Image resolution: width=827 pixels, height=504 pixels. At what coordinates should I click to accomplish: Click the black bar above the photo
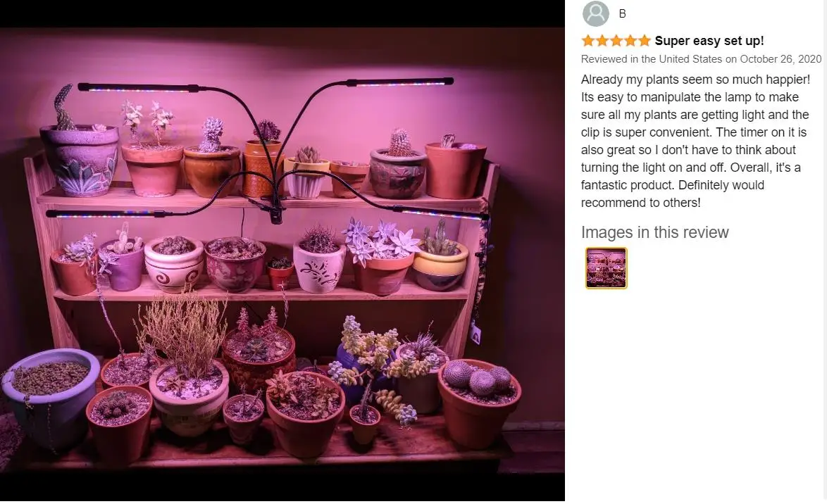(x=282, y=13)
